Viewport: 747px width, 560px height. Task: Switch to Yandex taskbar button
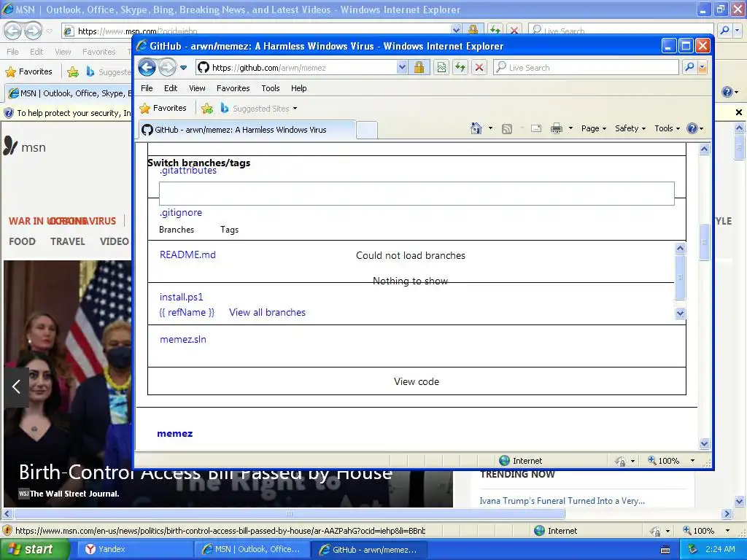pyautogui.click(x=135, y=549)
